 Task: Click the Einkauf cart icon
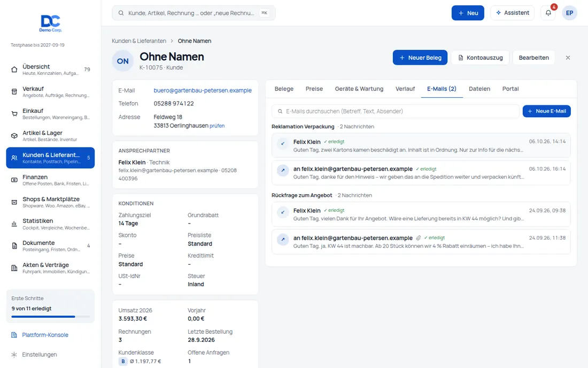14,114
